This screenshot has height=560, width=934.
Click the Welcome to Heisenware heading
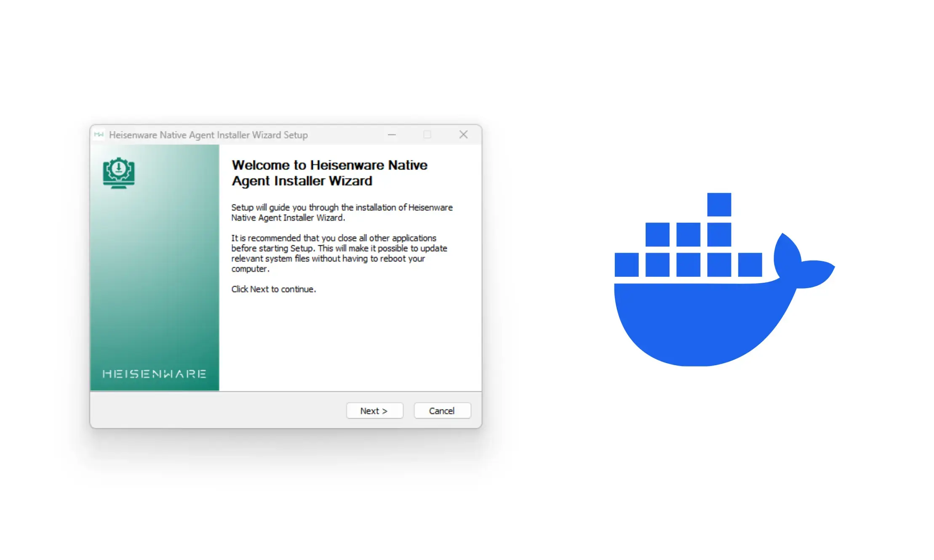pyautogui.click(x=329, y=173)
